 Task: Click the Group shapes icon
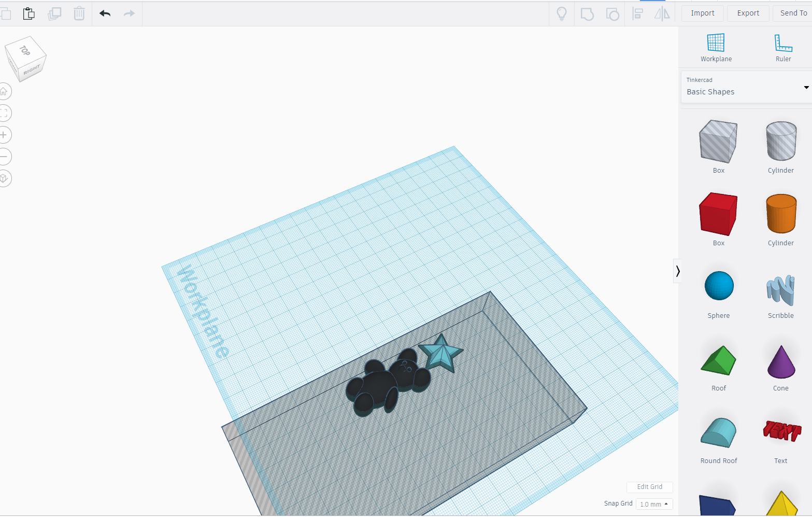point(587,13)
